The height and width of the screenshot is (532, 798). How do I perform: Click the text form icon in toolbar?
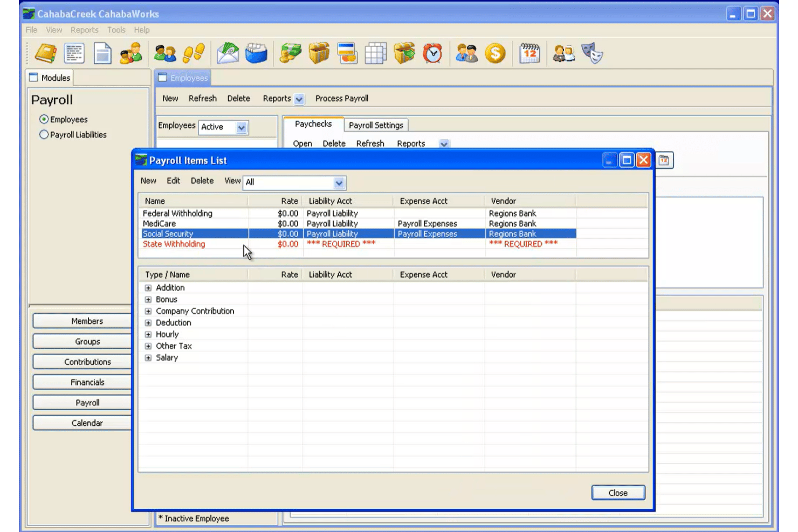click(74, 53)
